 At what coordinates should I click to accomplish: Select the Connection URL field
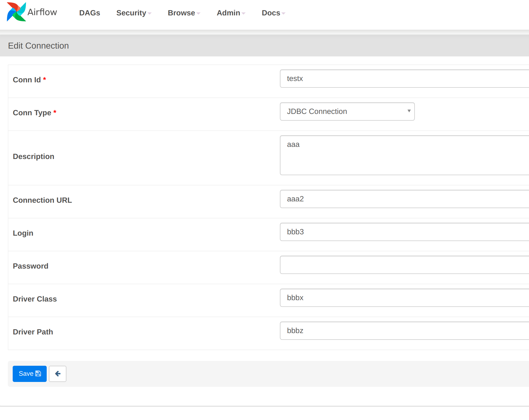click(378, 199)
